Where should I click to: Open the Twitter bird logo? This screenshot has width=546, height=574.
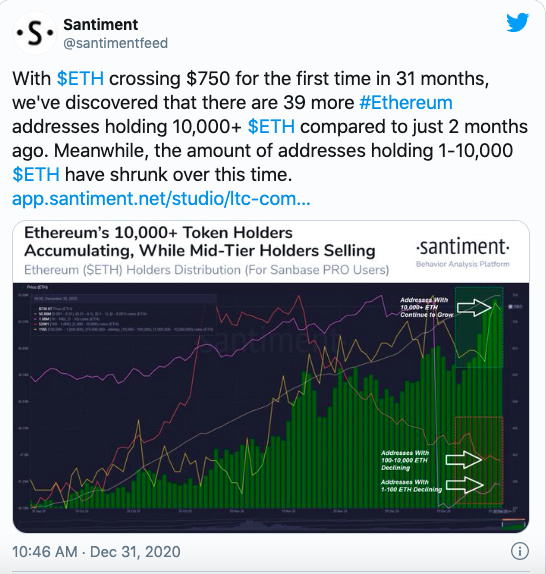click(517, 22)
